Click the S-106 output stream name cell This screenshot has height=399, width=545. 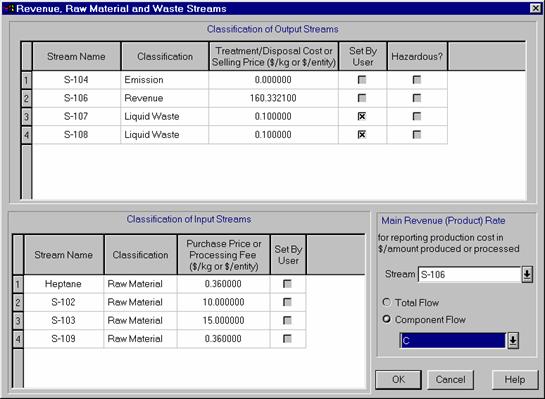[x=76, y=98]
